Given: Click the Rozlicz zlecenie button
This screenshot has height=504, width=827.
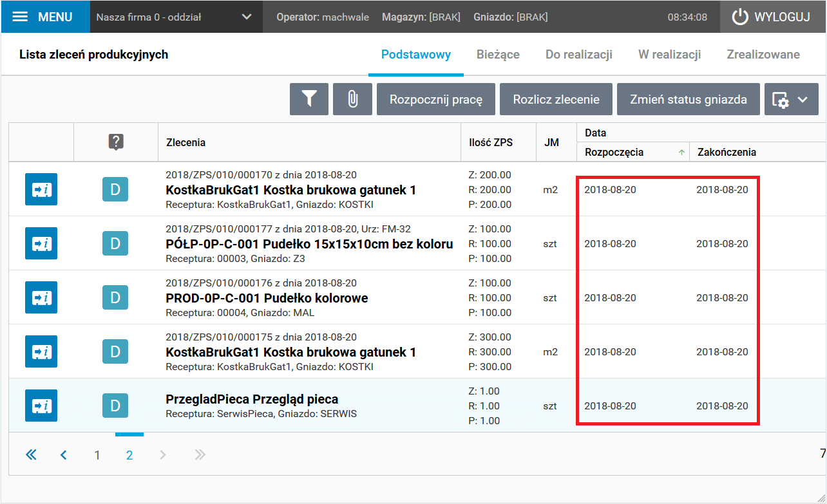Looking at the screenshot, I should pos(556,100).
